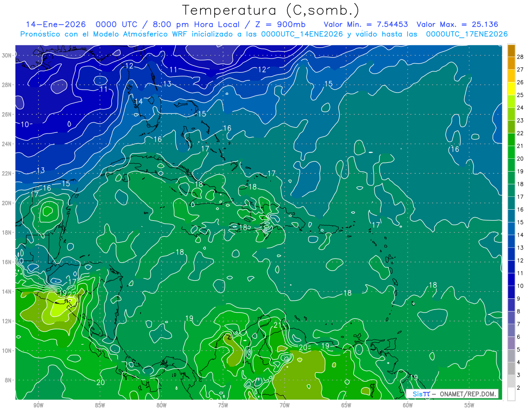Click the 28N latitude axis label

[x=7, y=85]
